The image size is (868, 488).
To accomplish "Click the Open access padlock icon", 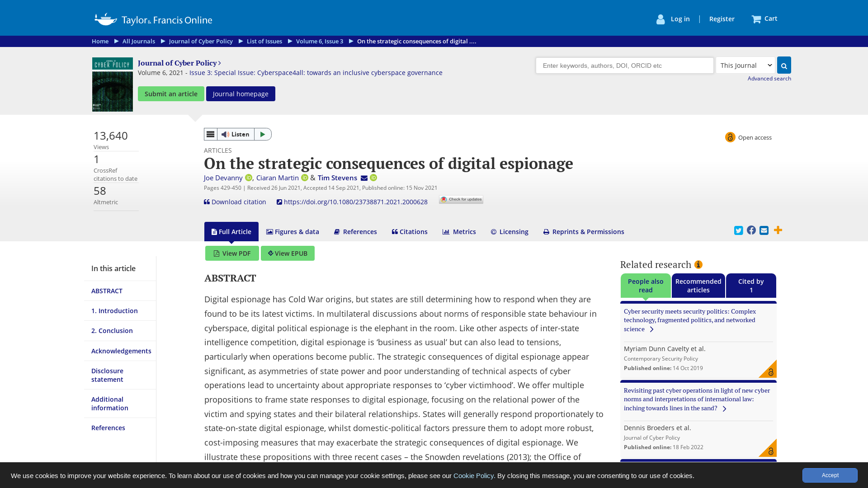I will [730, 137].
